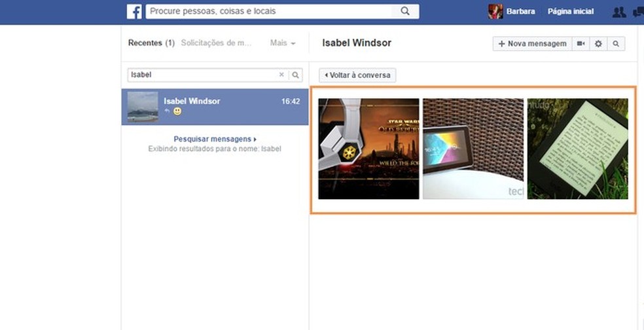Clear the Isabel search text

(x=281, y=75)
